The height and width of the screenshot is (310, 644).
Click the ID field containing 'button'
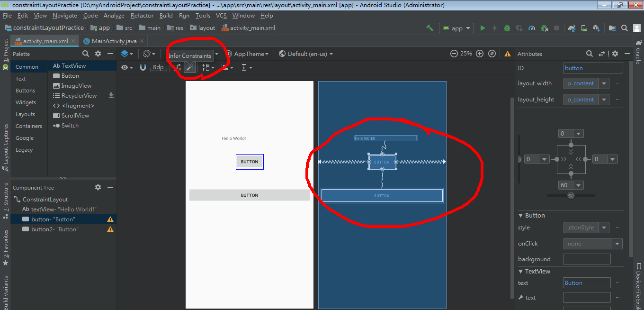[592, 68]
